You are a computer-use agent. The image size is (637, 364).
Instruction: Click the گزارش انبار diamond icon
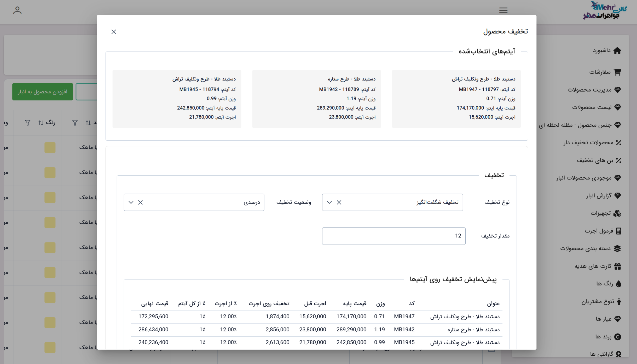coord(618,196)
